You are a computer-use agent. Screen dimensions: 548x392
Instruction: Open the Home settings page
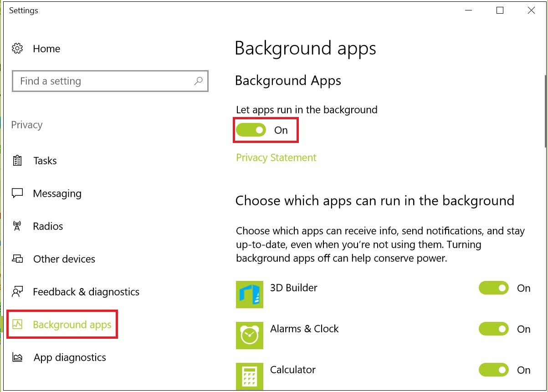[46, 49]
